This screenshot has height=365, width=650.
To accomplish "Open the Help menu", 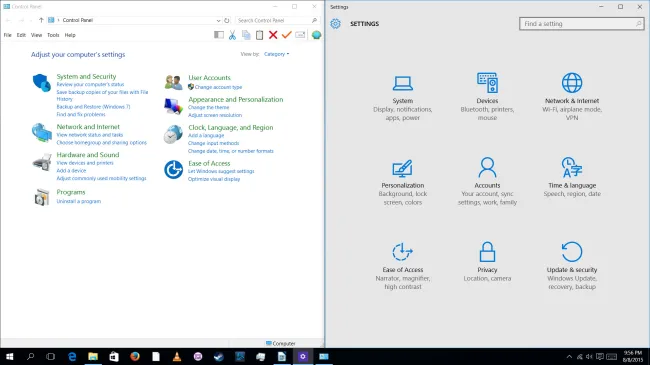I will click(70, 35).
